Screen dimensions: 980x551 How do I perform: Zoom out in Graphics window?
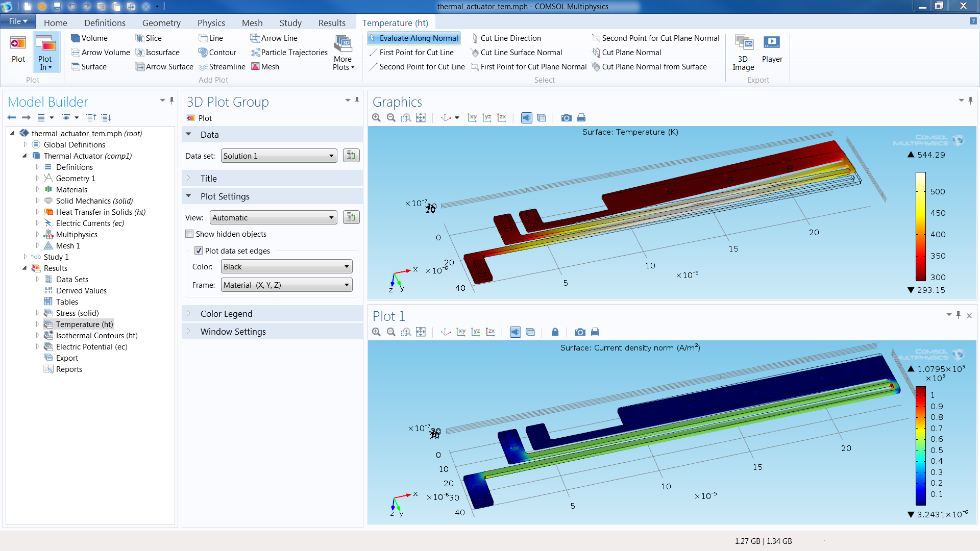[x=391, y=118]
